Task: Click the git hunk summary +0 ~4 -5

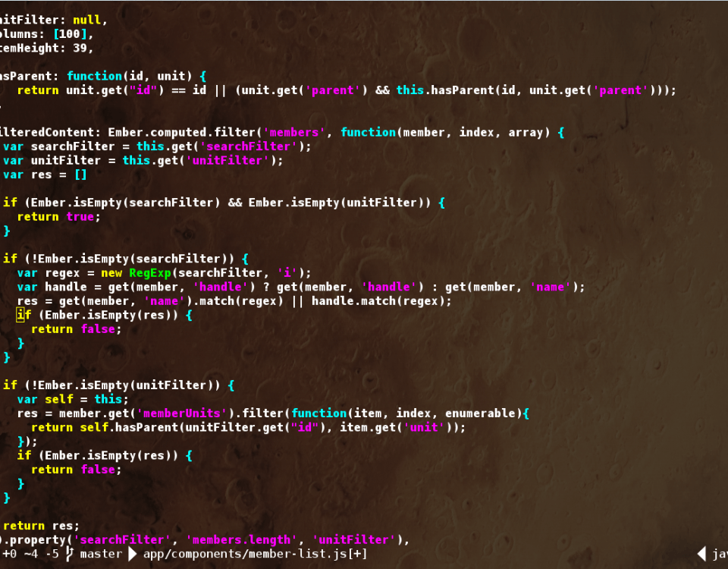Action: click(30, 554)
